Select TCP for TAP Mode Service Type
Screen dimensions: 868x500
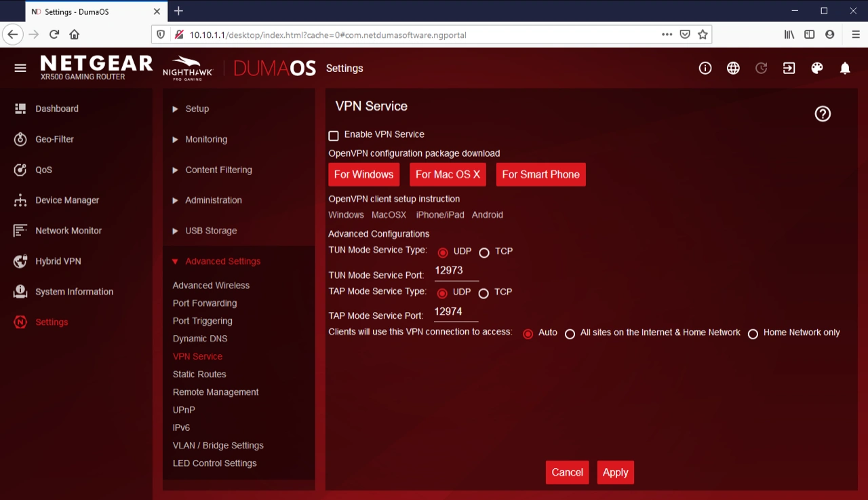(x=484, y=293)
